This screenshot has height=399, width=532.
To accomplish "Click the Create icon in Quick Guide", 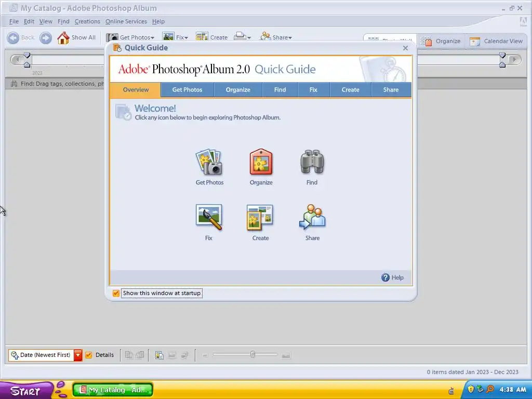I will tap(260, 218).
